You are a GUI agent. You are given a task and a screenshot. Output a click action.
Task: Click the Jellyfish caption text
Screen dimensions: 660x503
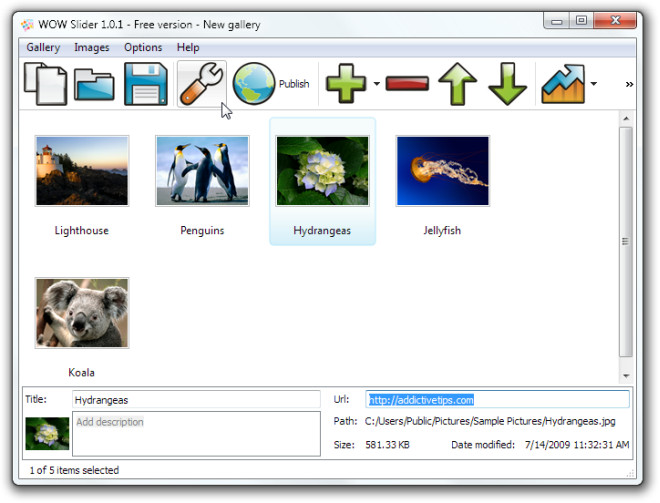coord(442,230)
